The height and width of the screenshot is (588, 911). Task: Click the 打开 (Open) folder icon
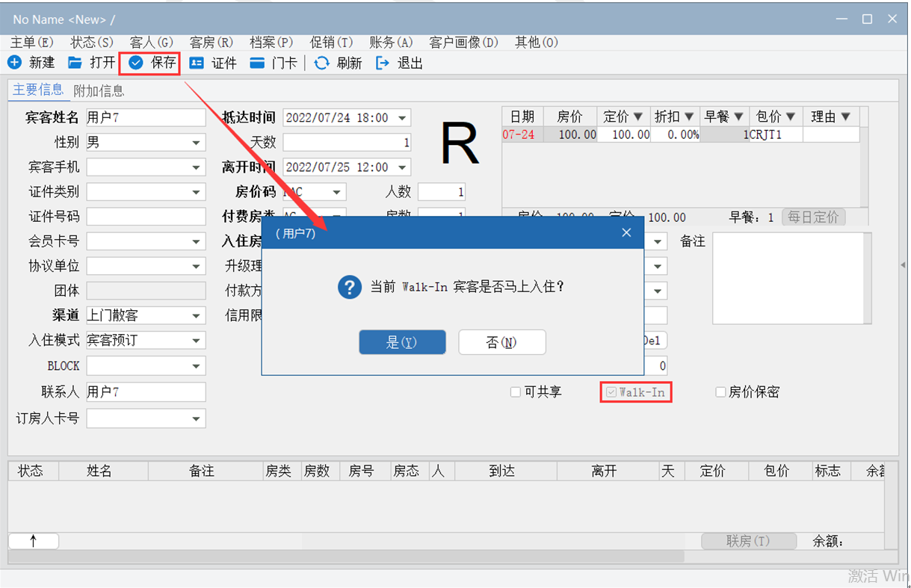[75, 63]
